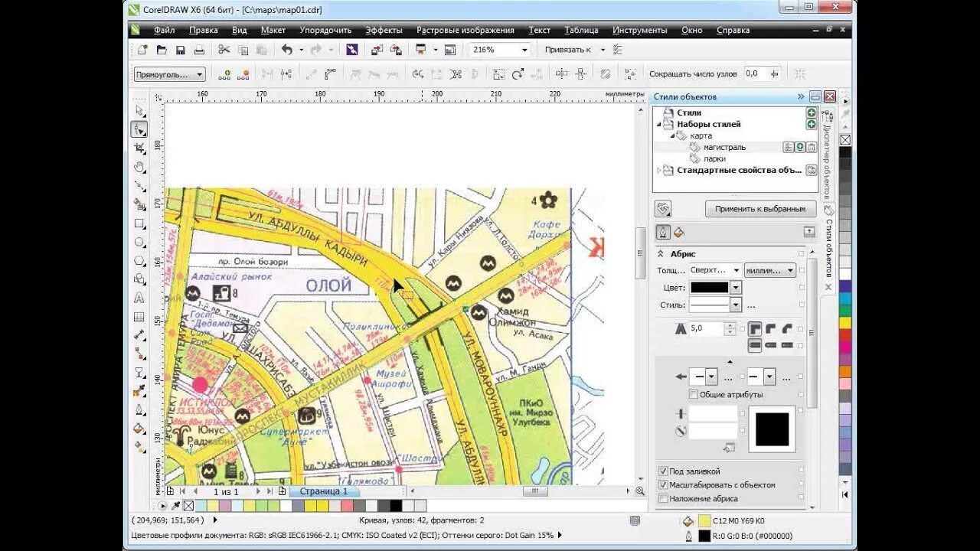This screenshot has width=980, height=551.
Task: Click the yellow fill swatch in status bar
Action: click(x=704, y=520)
